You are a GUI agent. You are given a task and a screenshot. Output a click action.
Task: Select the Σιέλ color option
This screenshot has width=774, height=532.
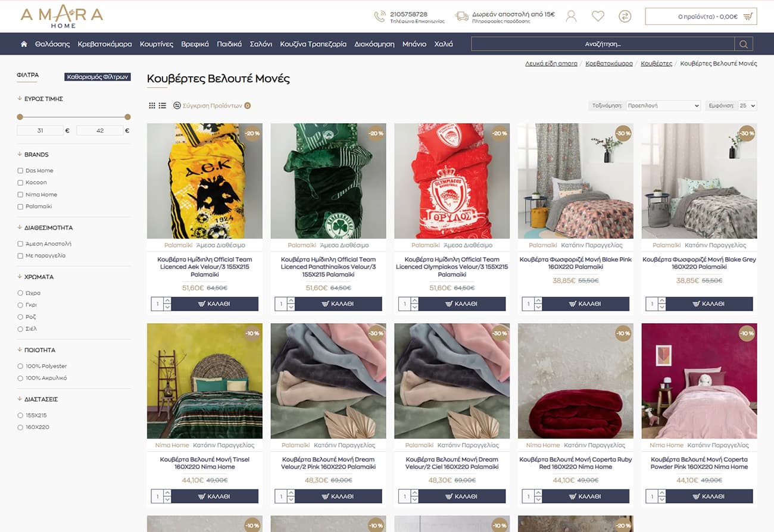click(20, 329)
